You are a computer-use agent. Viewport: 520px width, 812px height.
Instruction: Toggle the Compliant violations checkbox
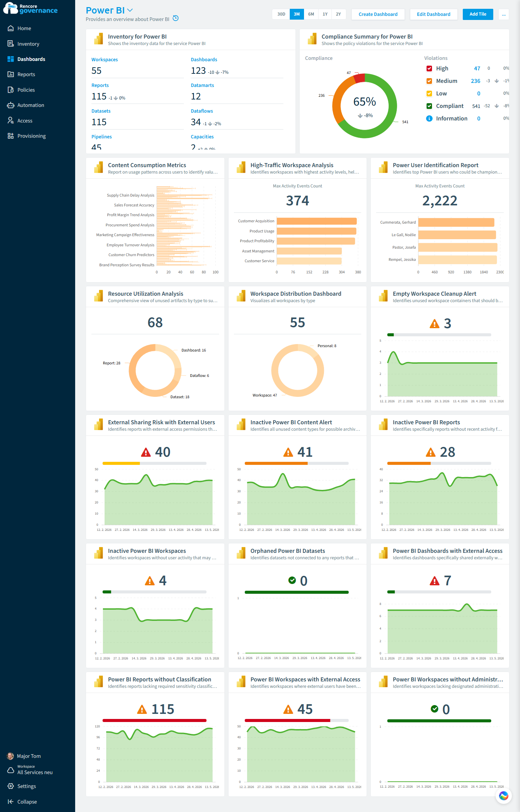click(x=429, y=106)
